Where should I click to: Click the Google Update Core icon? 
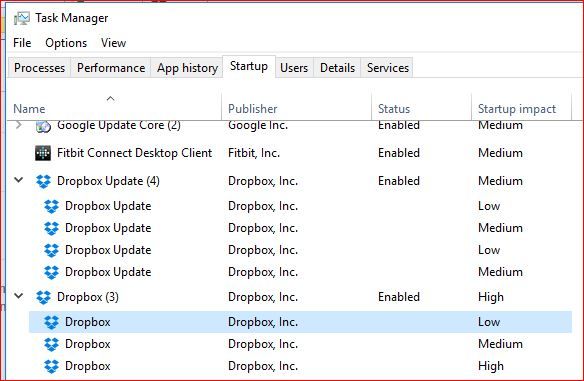(x=43, y=127)
